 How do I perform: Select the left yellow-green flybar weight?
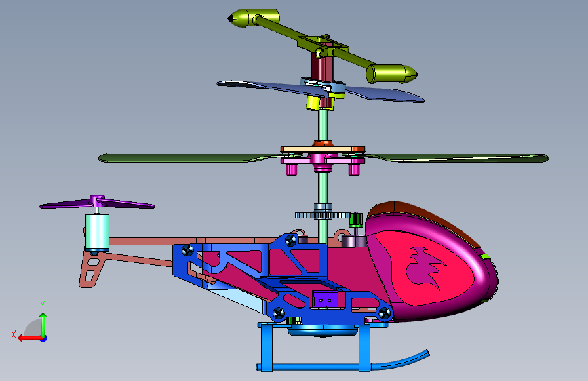pos(254,18)
